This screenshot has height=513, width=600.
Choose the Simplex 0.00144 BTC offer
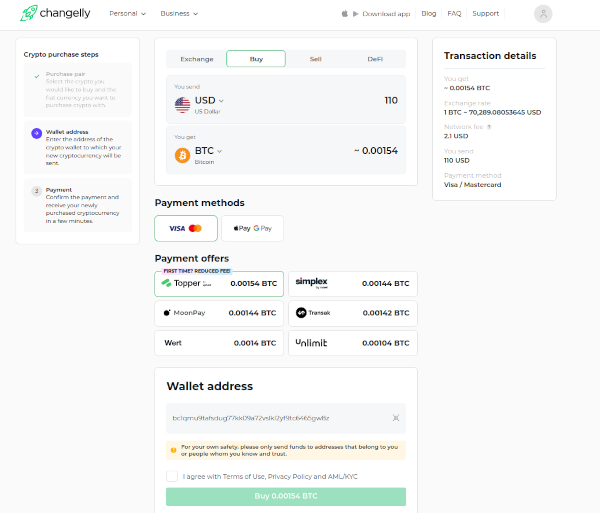352,284
